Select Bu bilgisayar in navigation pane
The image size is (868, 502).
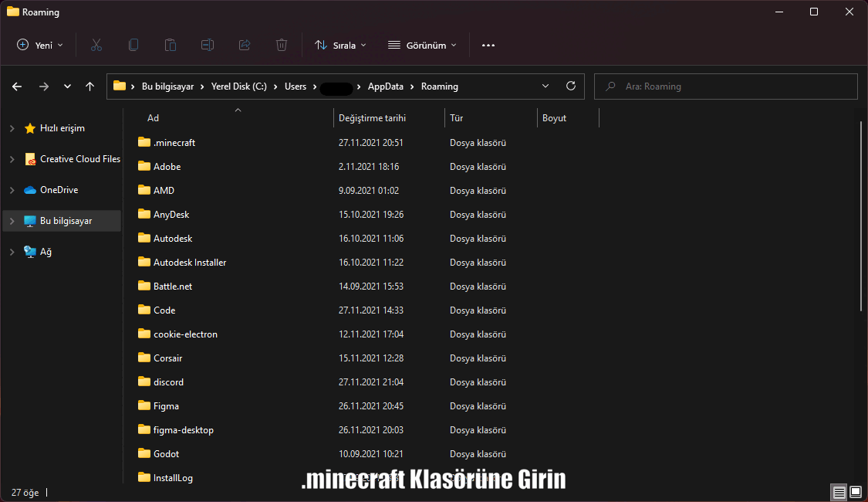click(62, 221)
